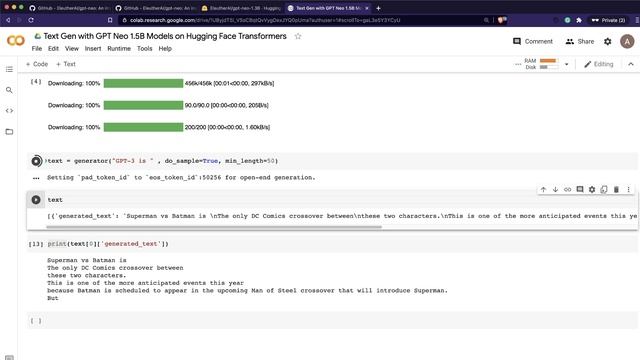Move selected cell down

(556, 189)
